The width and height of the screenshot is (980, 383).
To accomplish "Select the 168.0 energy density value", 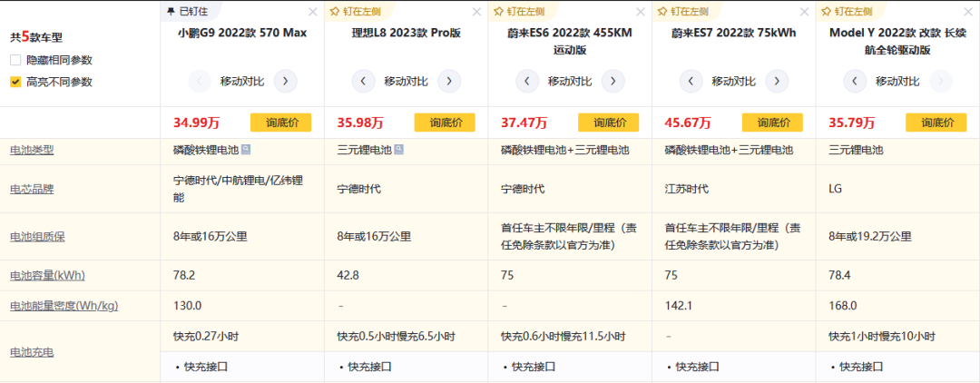I will [842, 306].
